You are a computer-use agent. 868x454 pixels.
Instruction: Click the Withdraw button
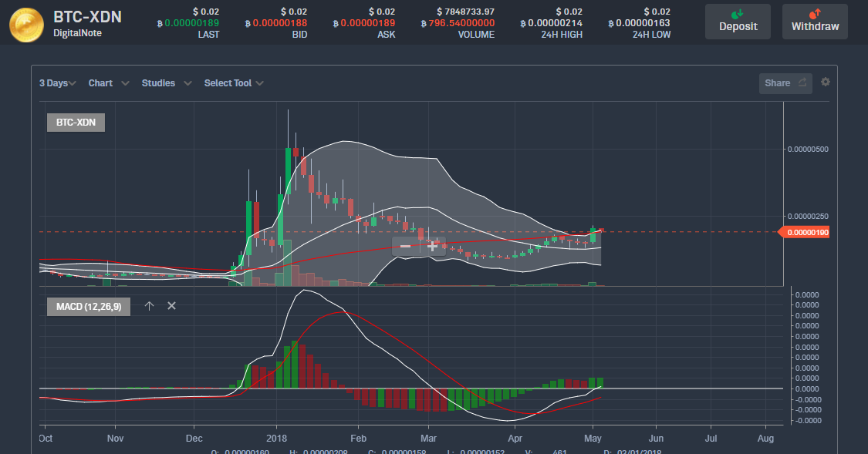[x=815, y=22]
